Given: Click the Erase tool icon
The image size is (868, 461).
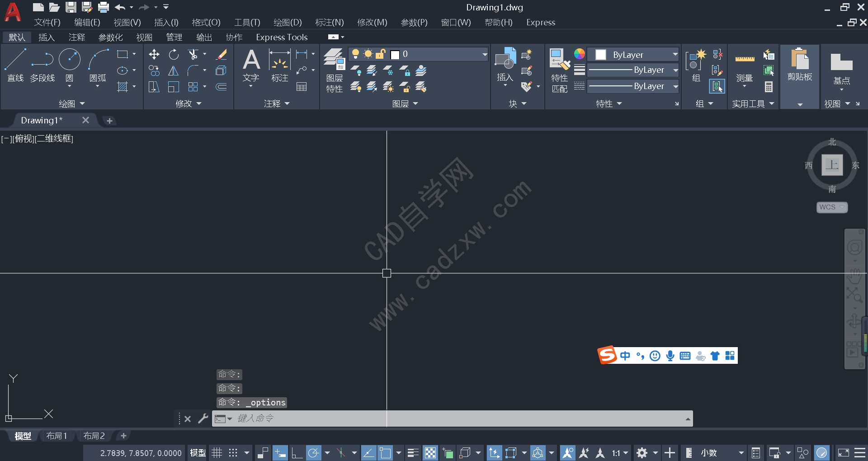Looking at the screenshot, I should [222, 55].
